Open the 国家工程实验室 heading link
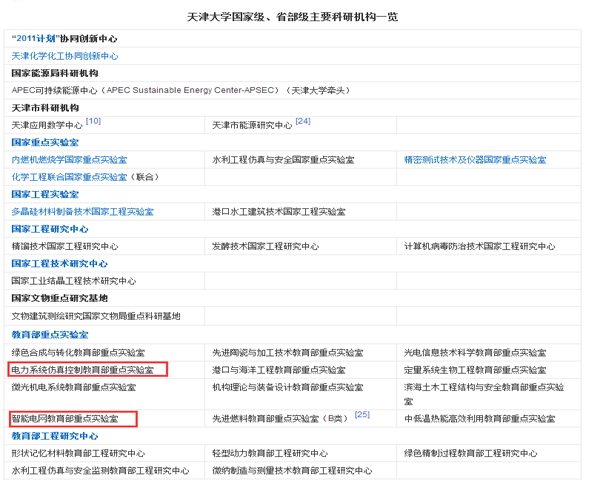Image resolution: width=600 pixels, height=480 pixels. coord(45,194)
